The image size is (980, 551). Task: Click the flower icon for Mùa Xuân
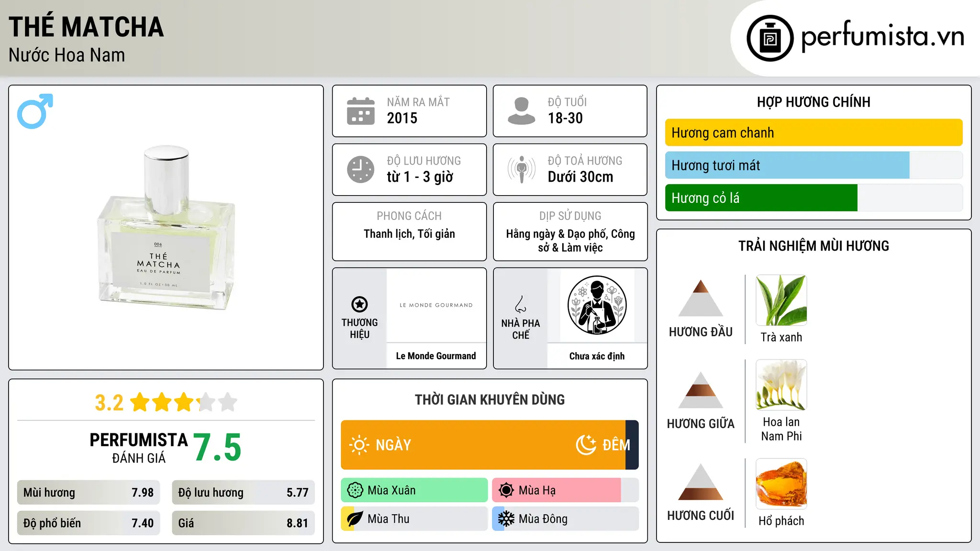click(x=355, y=490)
